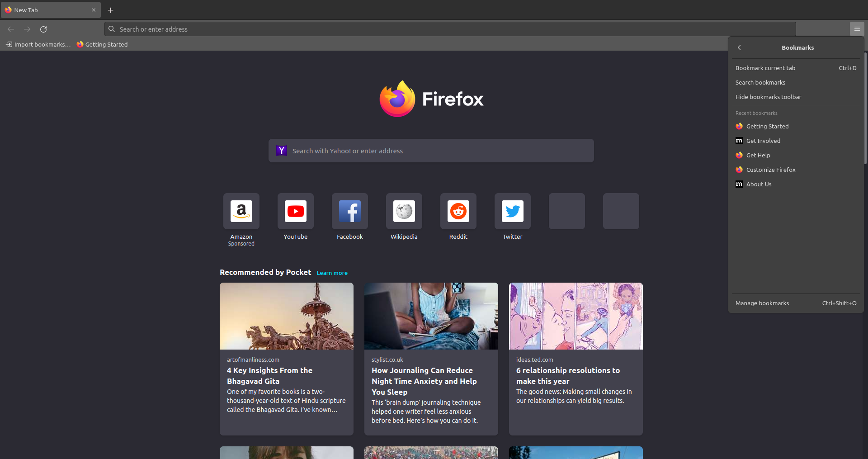
Task: Open the Reddit shortcut tile
Action: click(x=458, y=211)
